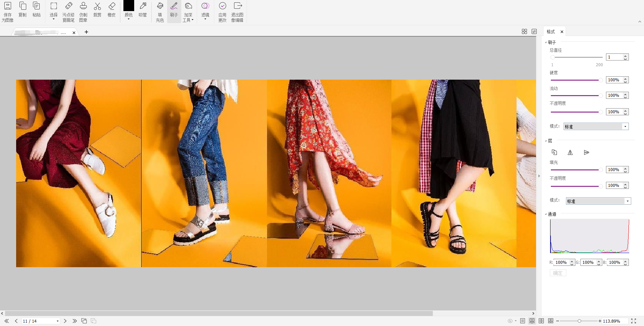Click 应用更改 to apply changes
The image size is (644, 326).
(x=222, y=12)
